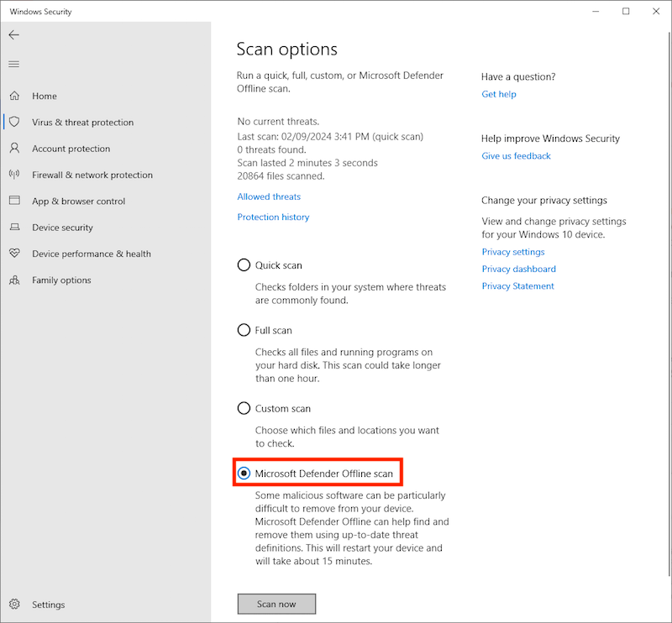Click the Home house icon
This screenshot has width=672, height=623.
pyautogui.click(x=14, y=97)
